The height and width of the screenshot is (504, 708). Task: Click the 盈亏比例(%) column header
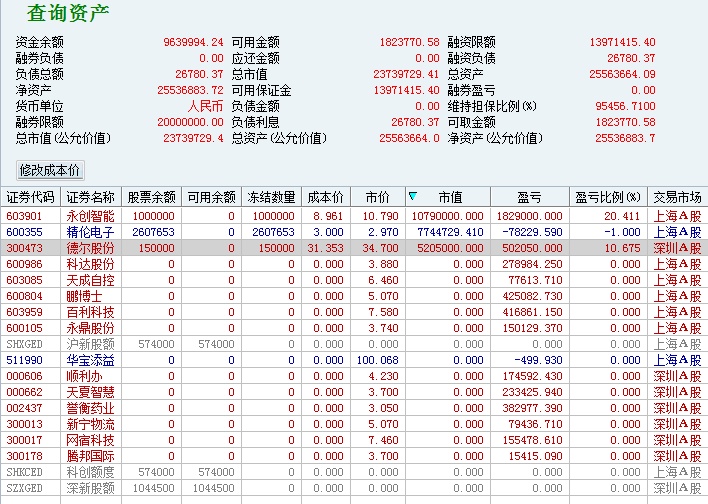pyautogui.click(x=608, y=197)
